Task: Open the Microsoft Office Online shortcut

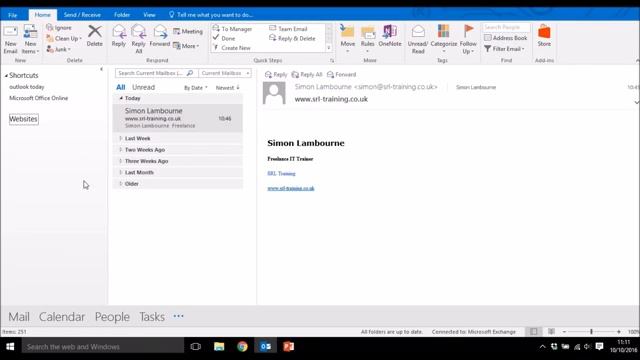Action: [x=38, y=98]
